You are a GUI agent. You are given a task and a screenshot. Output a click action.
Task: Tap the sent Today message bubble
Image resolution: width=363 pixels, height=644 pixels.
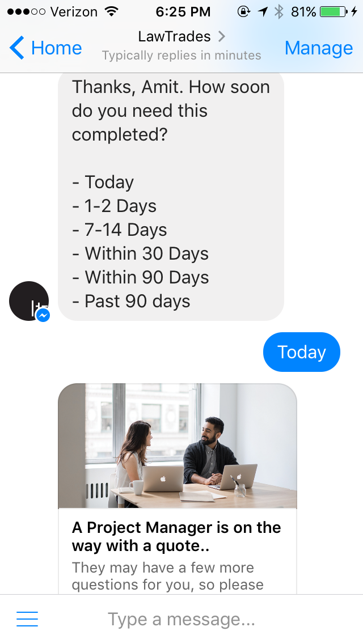pos(302,352)
